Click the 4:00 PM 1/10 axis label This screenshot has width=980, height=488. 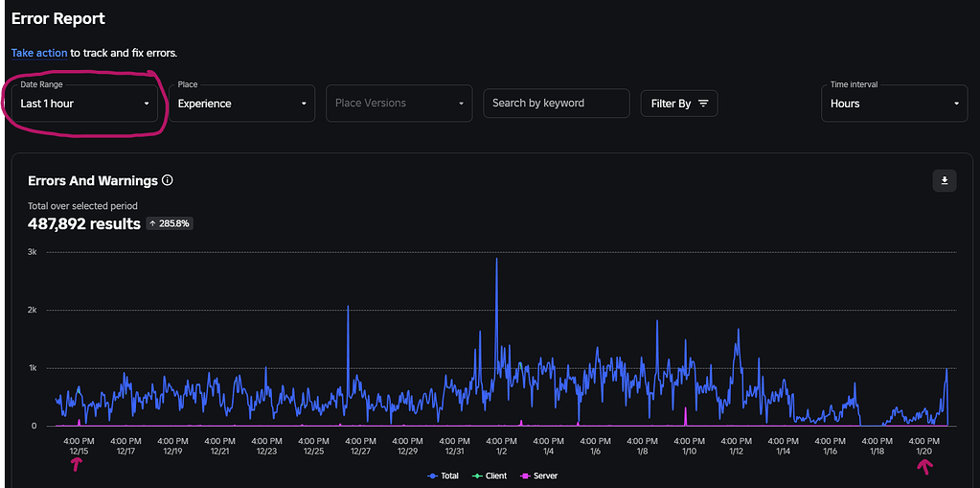pos(689,446)
